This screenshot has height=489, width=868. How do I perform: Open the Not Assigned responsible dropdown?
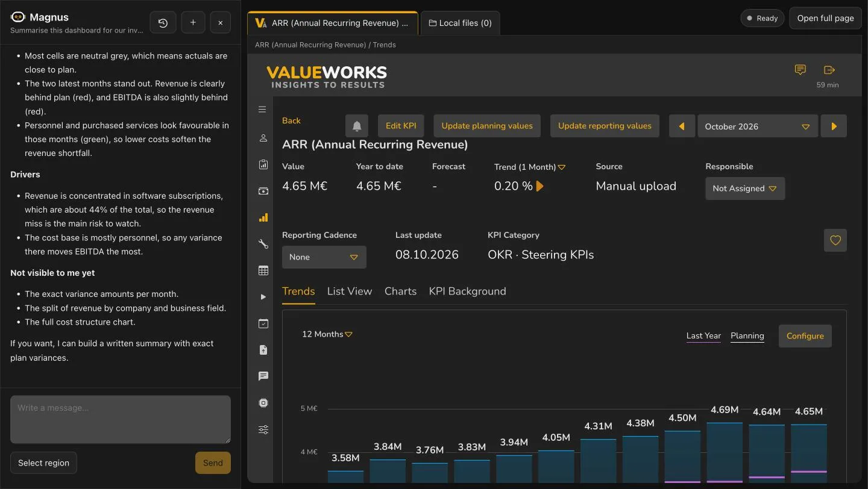click(745, 188)
